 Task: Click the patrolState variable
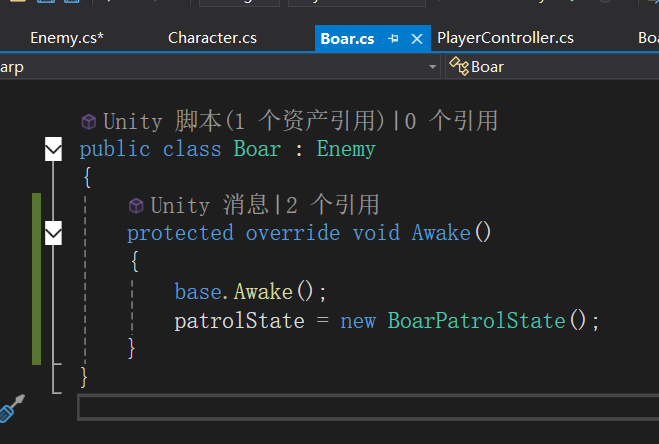pyautogui.click(x=239, y=321)
